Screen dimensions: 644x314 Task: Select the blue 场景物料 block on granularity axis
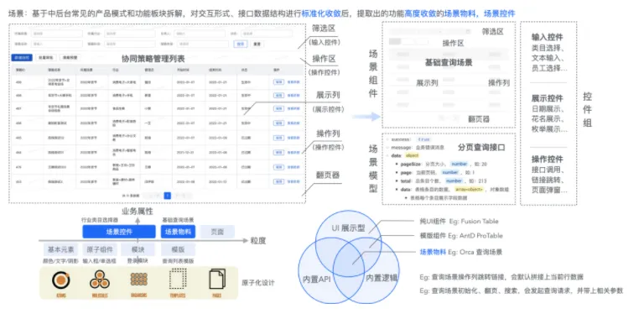pos(178,232)
